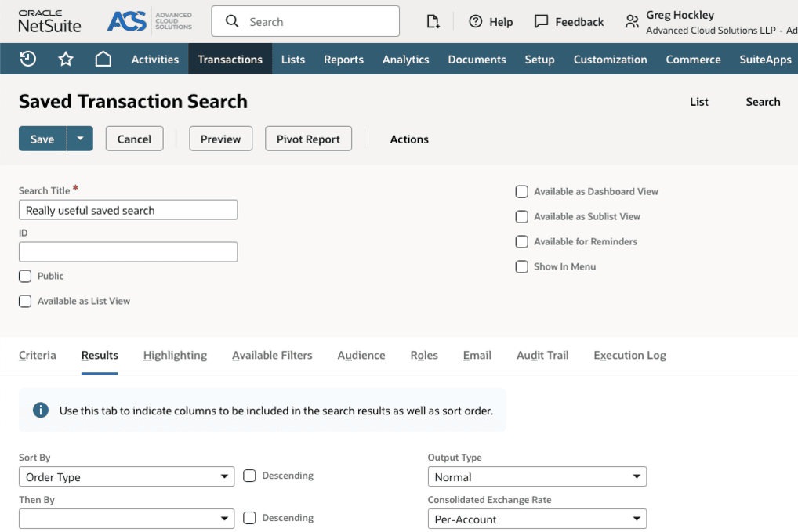This screenshot has height=532, width=798.
Task: Open the Audience tab
Action: tap(361, 355)
